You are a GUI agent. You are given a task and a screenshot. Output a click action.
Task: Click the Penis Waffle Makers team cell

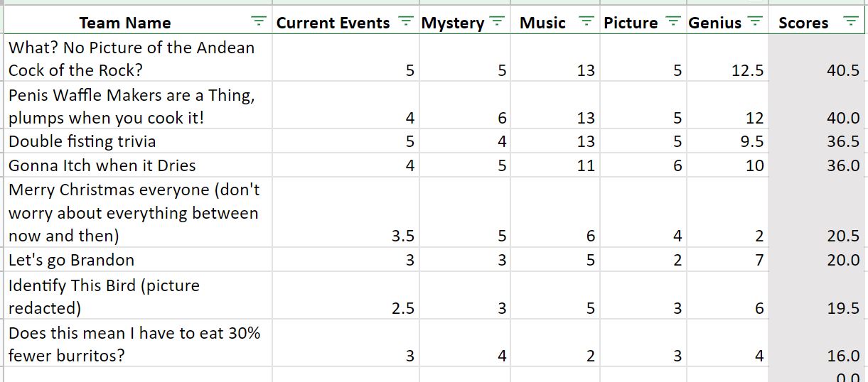coord(139,106)
